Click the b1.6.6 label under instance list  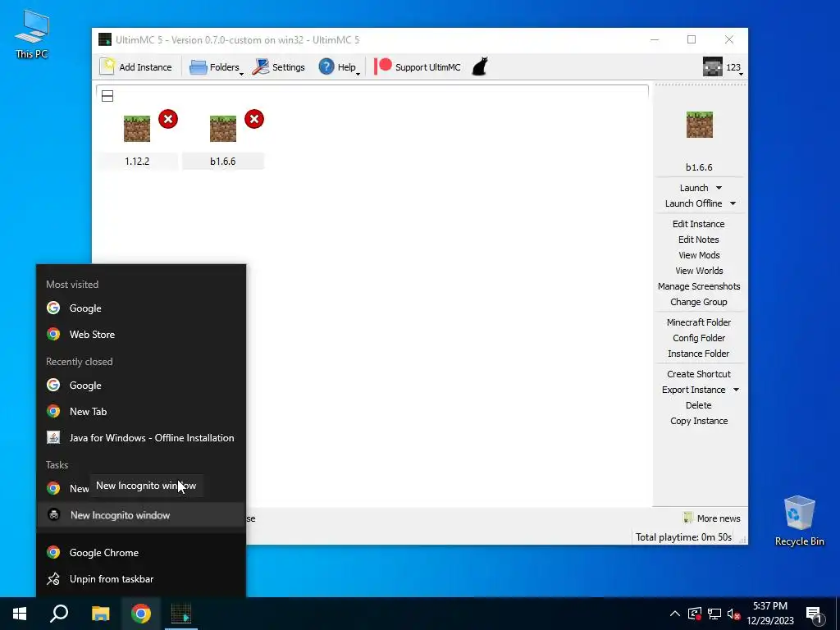pyautogui.click(x=223, y=162)
